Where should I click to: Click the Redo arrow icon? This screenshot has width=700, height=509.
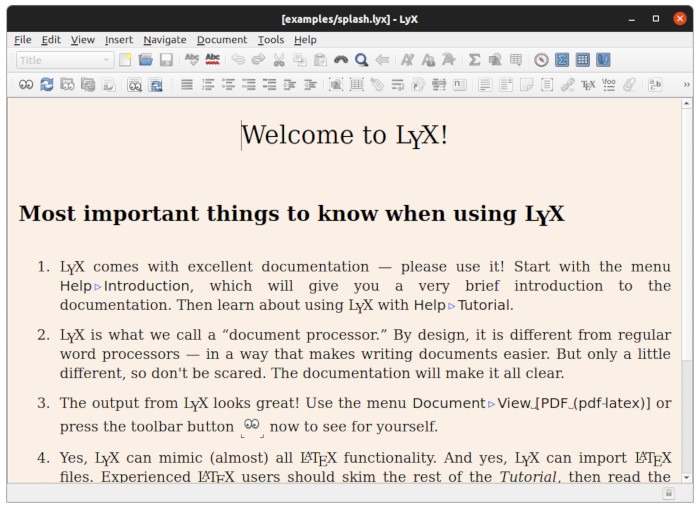(258, 60)
